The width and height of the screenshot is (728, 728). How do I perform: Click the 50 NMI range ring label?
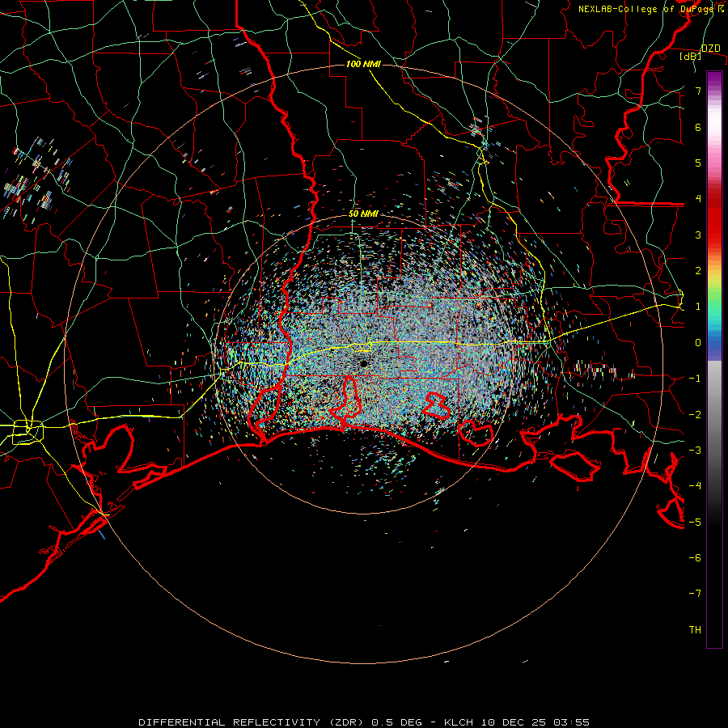[363, 214]
